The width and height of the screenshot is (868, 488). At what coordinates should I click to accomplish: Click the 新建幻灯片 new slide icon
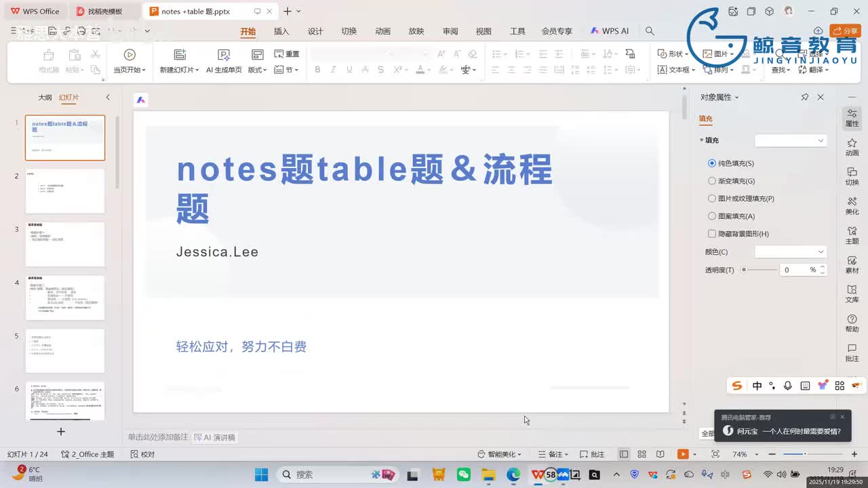point(180,54)
